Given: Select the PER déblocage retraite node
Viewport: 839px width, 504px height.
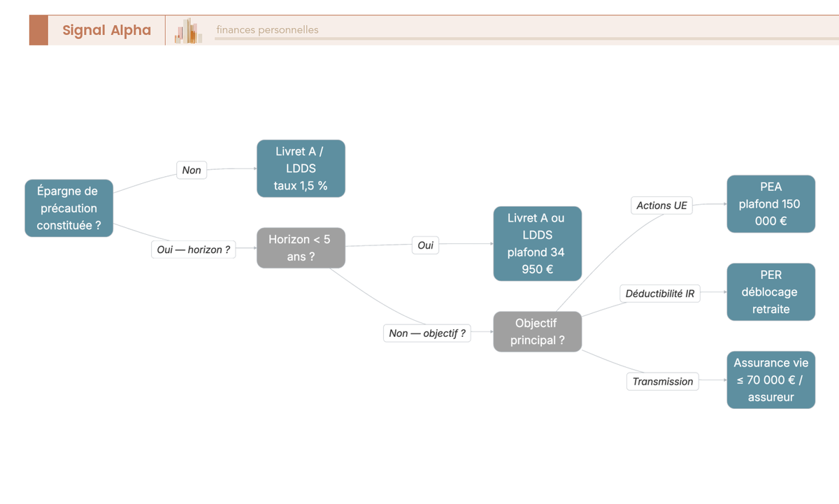Looking at the screenshot, I should (770, 292).
